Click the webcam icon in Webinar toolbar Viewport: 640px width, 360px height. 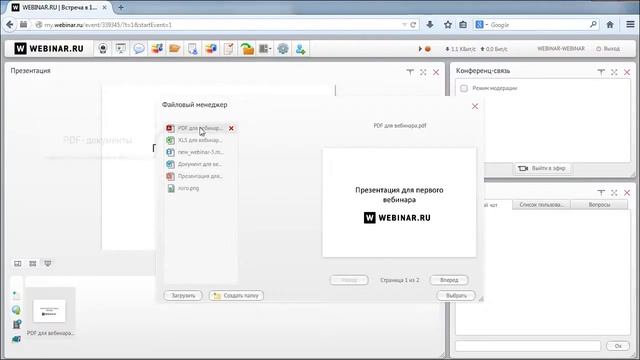coord(103,49)
